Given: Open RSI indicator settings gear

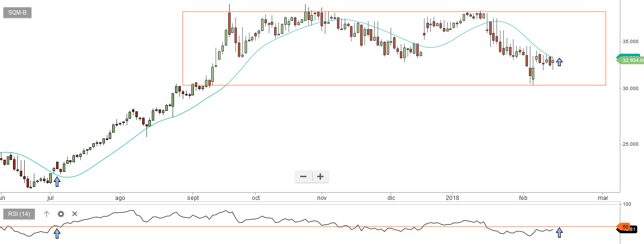Looking at the screenshot, I should pyautogui.click(x=61, y=214).
